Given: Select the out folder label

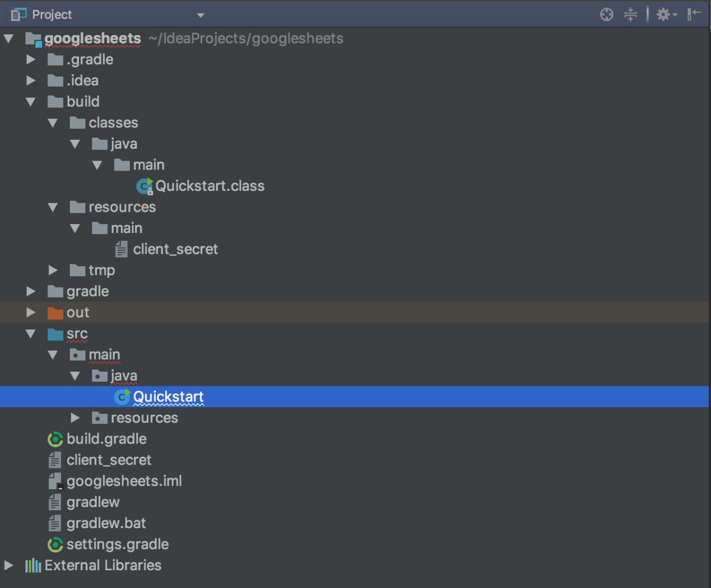Looking at the screenshot, I should [x=78, y=312].
